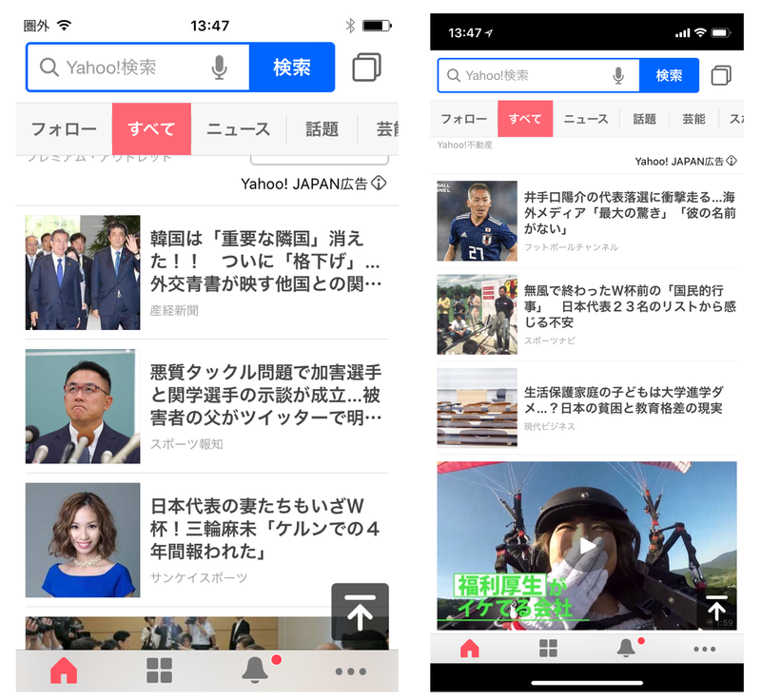Tap the location arrow next to 13:47 on right phone

[x=489, y=33]
